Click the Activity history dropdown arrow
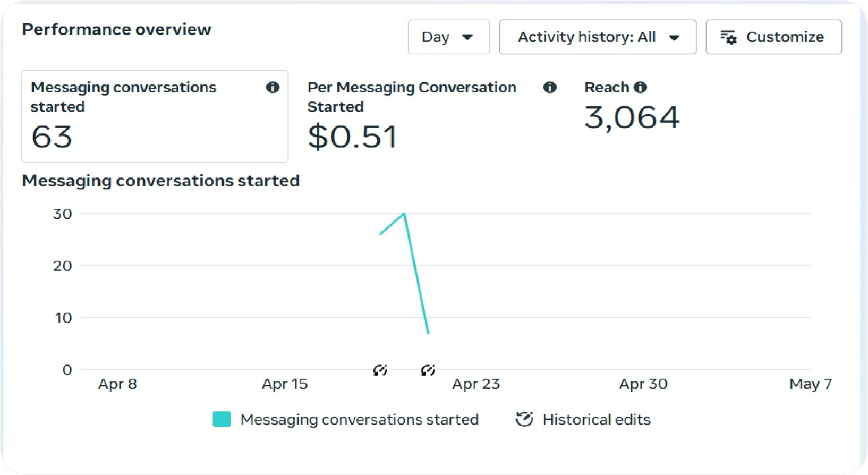868x475 pixels. point(674,37)
